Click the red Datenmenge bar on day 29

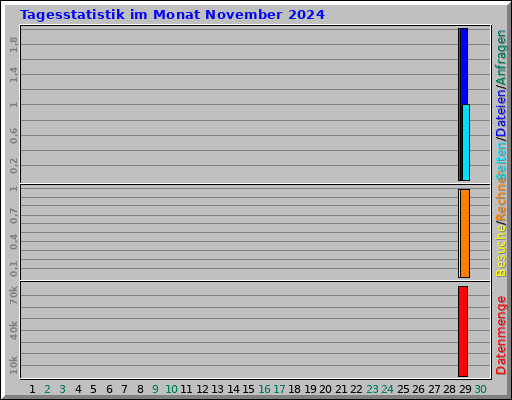[463, 331]
